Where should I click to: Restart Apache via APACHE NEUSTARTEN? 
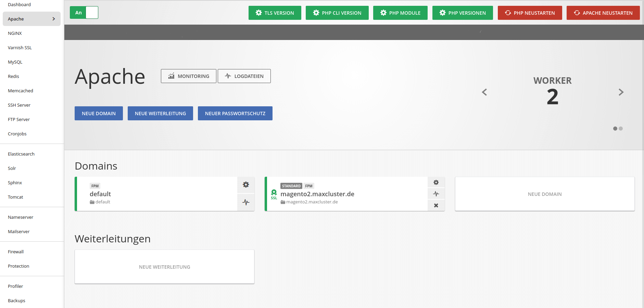(603, 13)
